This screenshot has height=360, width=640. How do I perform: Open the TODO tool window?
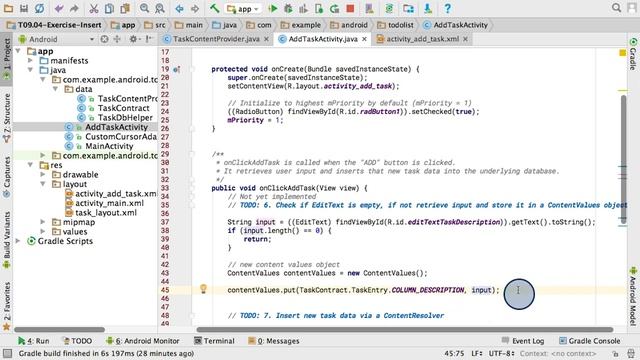tap(77, 341)
